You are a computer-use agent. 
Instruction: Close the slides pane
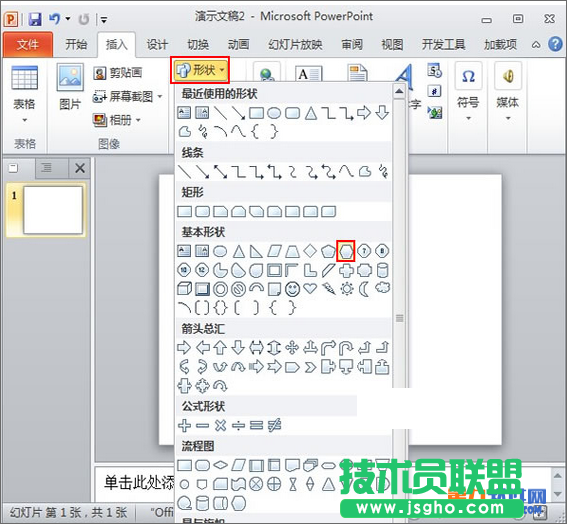pos(80,168)
